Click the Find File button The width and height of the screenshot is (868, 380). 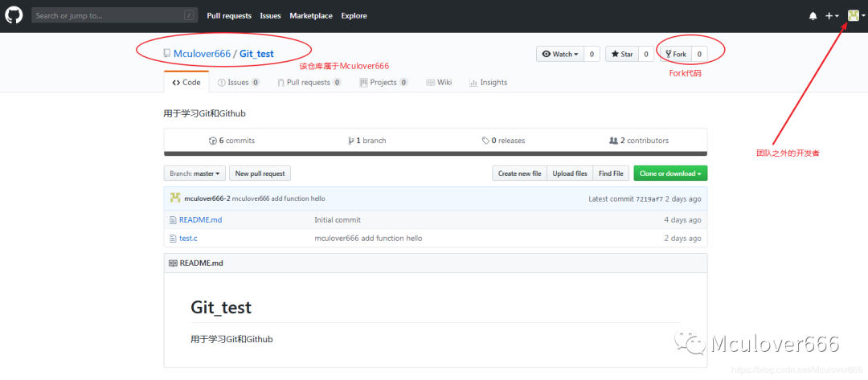pos(611,174)
